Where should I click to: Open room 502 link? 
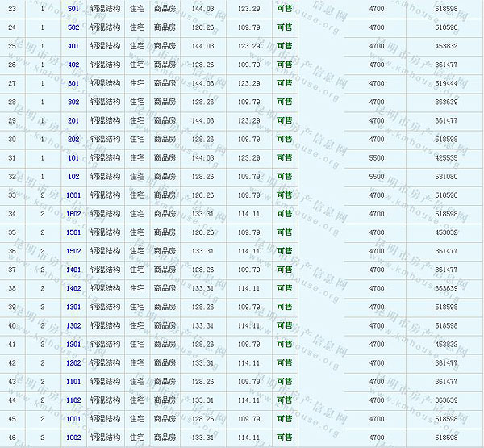73,27
